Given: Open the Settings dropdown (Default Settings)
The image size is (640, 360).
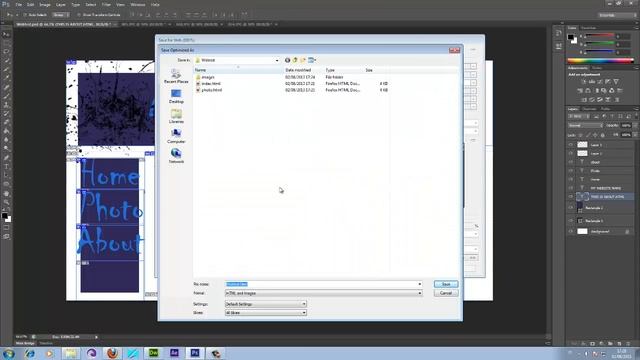Looking at the screenshot, I should pos(265,304).
